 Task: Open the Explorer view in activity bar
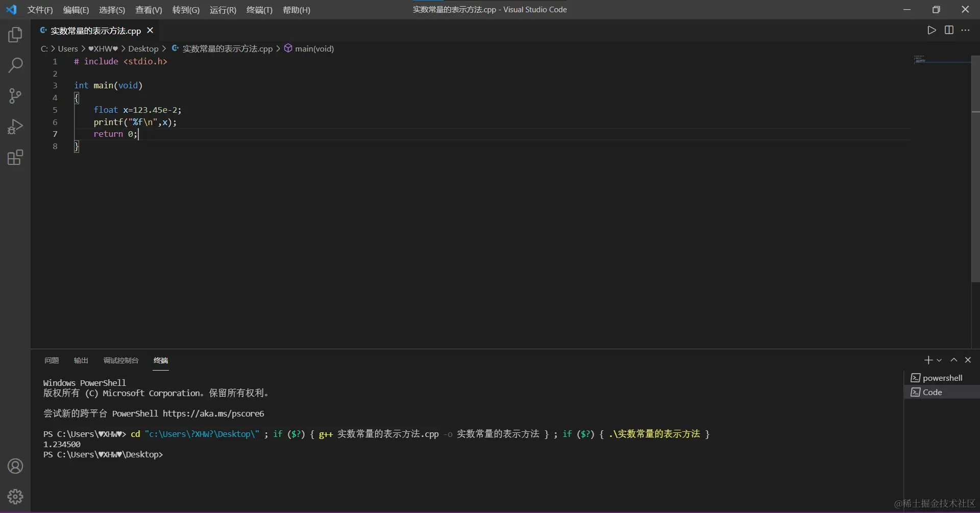click(15, 35)
